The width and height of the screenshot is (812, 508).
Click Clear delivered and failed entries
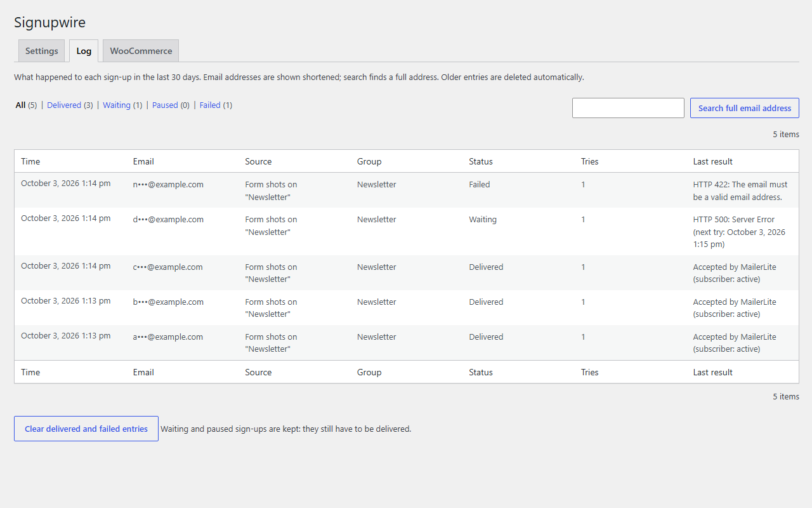coord(86,429)
